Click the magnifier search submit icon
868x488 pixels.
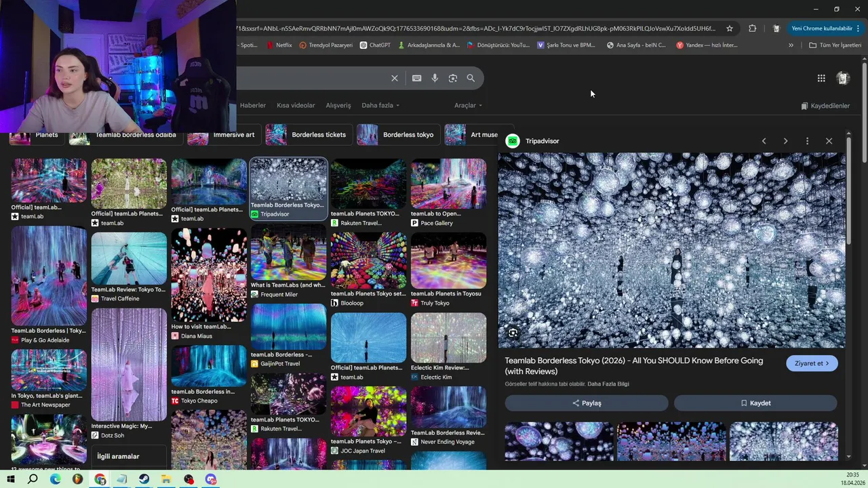471,78
